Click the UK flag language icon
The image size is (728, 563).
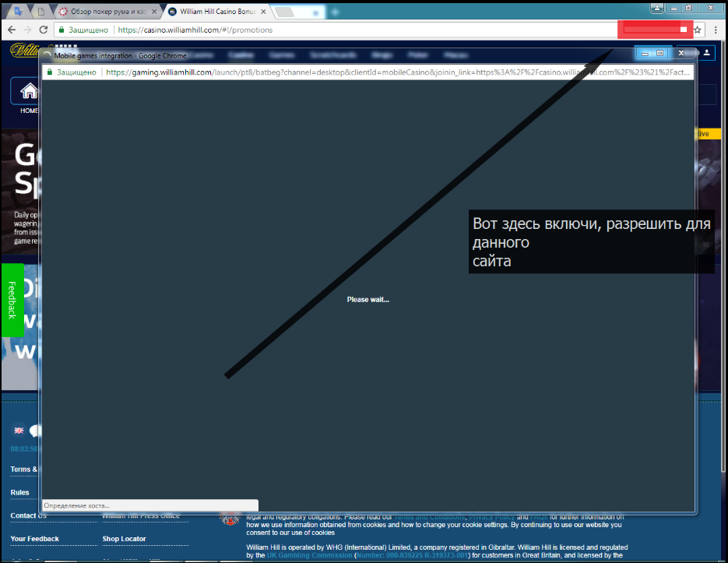tap(19, 431)
